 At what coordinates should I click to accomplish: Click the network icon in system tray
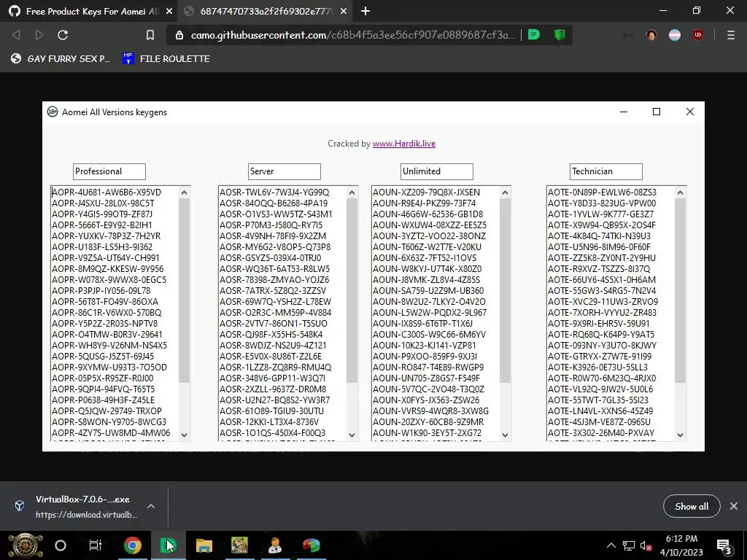point(628,545)
